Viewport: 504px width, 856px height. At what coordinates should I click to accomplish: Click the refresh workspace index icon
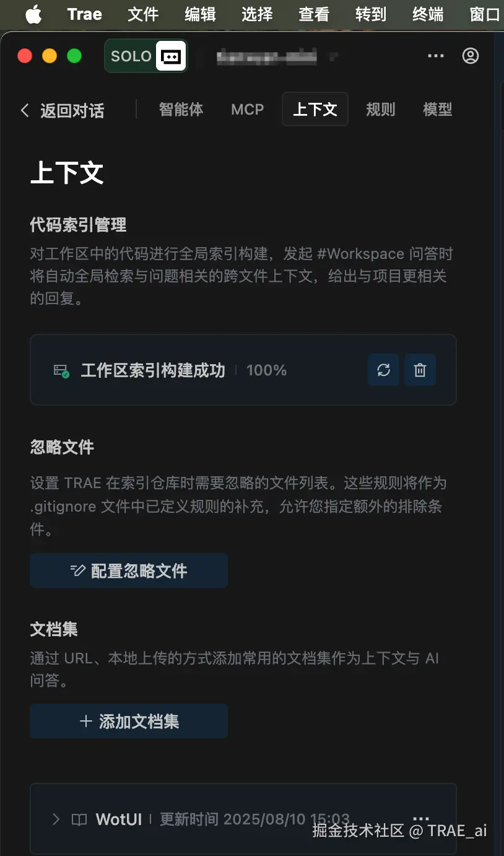383,370
